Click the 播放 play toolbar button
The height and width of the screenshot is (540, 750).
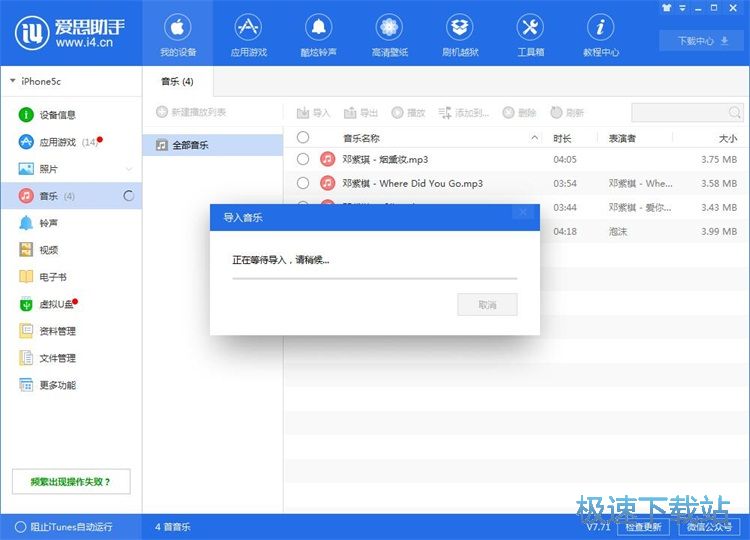408,113
